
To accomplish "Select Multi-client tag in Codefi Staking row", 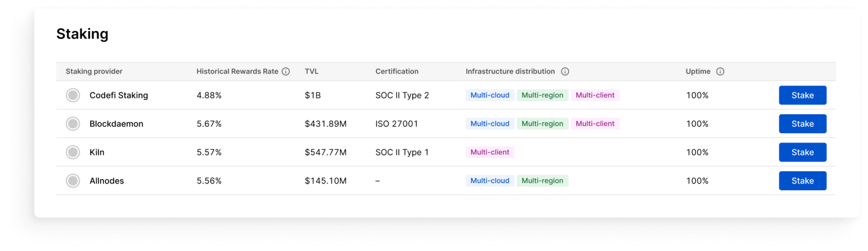I will tap(595, 95).
